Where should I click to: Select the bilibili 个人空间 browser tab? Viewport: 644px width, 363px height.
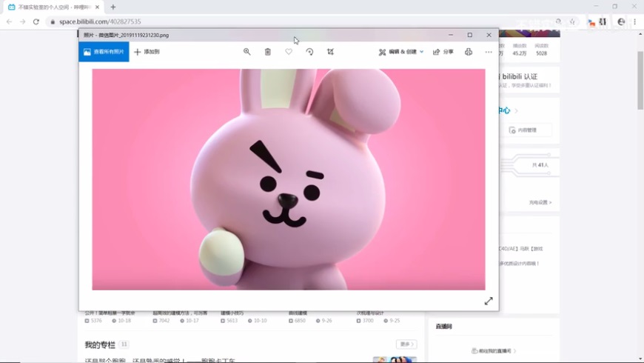tap(53, 7)
